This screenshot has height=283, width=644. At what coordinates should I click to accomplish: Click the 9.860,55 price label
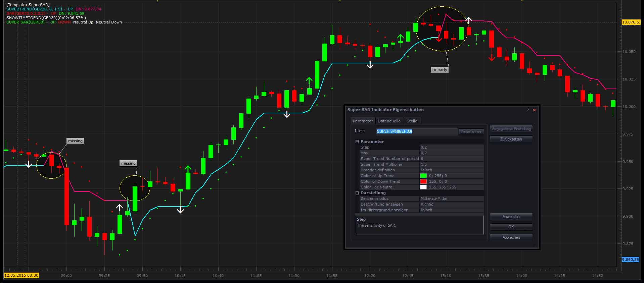pos(630,260)
